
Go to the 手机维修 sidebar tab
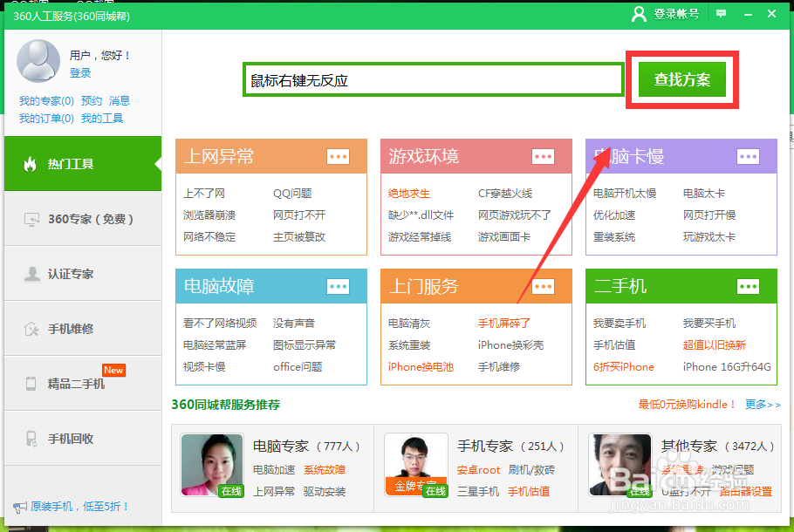[x=83, y=329]
